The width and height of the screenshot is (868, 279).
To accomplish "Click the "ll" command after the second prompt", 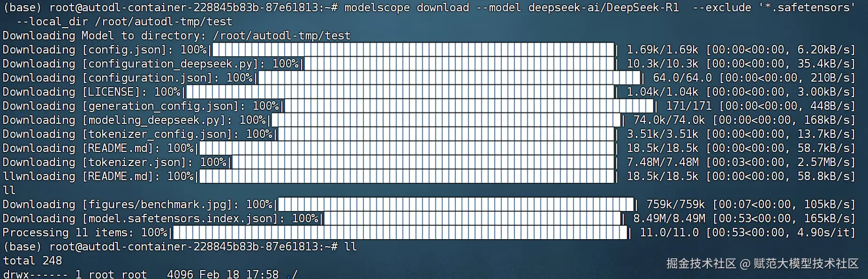I will (351, 247).
